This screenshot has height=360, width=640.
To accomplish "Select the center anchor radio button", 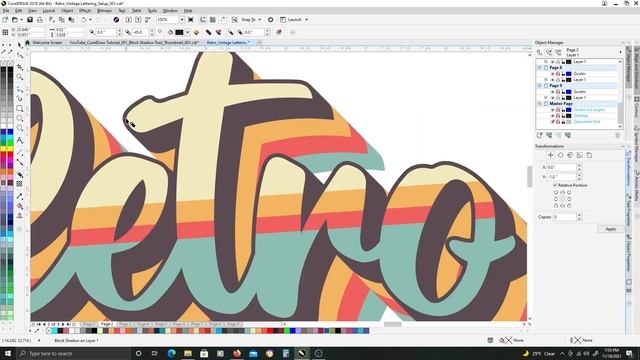I will [x=562, y=199].
